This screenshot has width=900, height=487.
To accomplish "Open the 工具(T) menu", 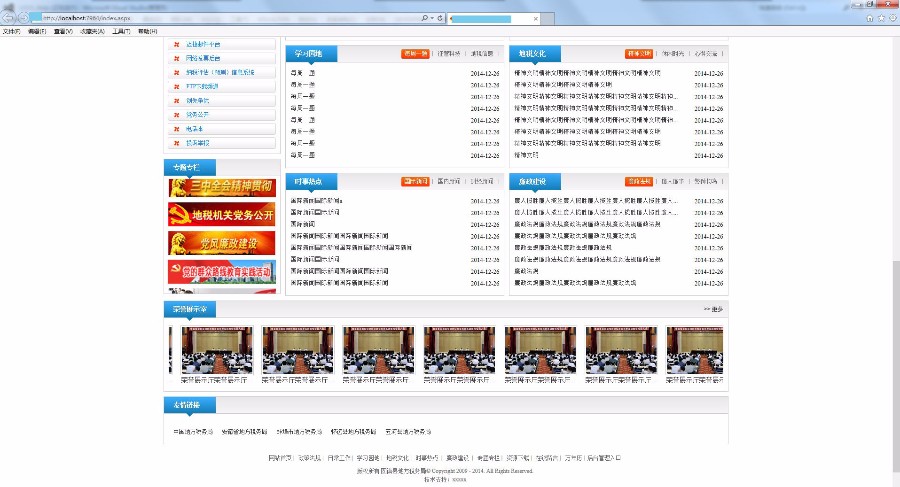I will point(121,32).
